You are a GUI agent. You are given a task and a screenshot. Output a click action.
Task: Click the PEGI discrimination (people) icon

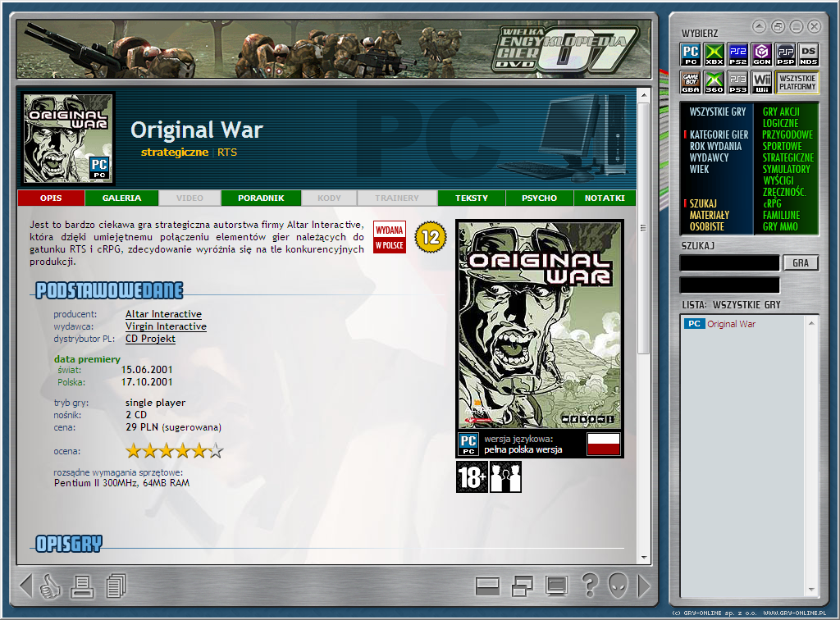tap(505, 476)
